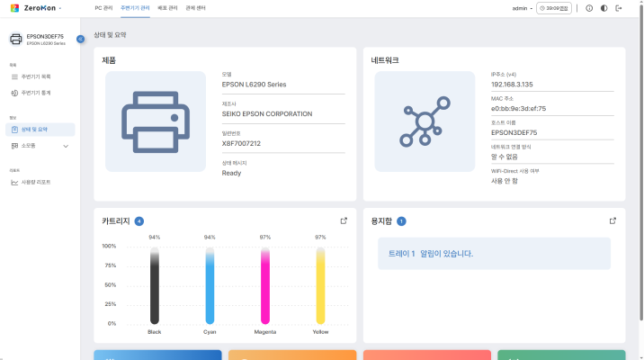Viewport: 644px width, 360px height.
Task: Click the 카트리지 count badge 4
Action: [x=139, y=221]
